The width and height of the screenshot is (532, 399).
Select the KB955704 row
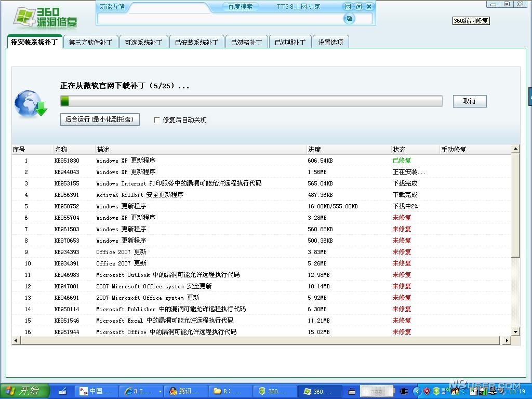coord(262,218)
